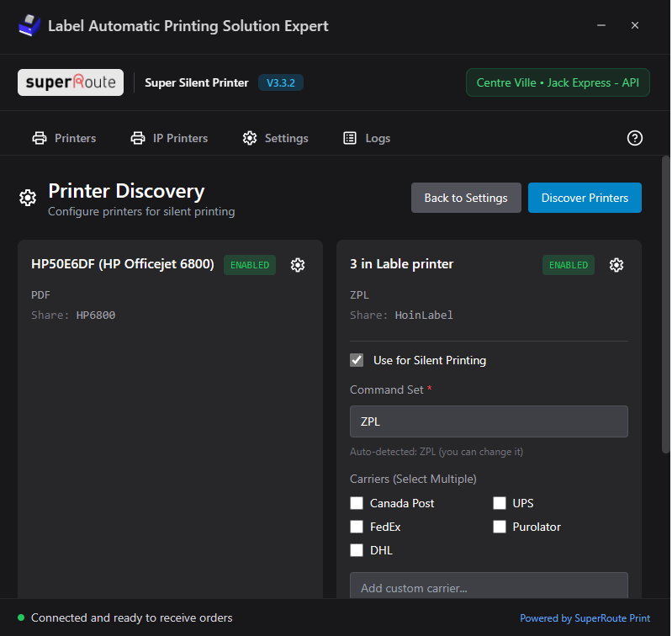Click ENABLED badge on HP Officejet printer
The image size is (672, 636).
(x=250, y=265)
